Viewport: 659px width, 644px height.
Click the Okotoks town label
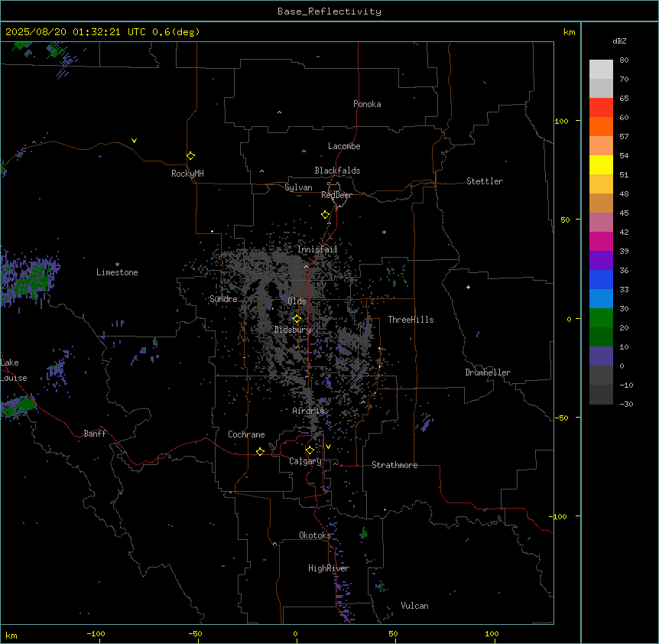pyautogui.click(x=315, y=535)
